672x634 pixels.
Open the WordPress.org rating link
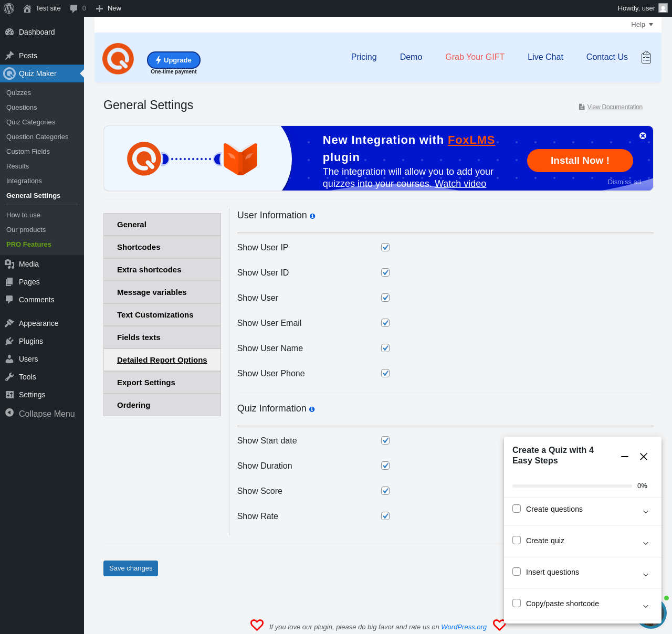point(464,627)
